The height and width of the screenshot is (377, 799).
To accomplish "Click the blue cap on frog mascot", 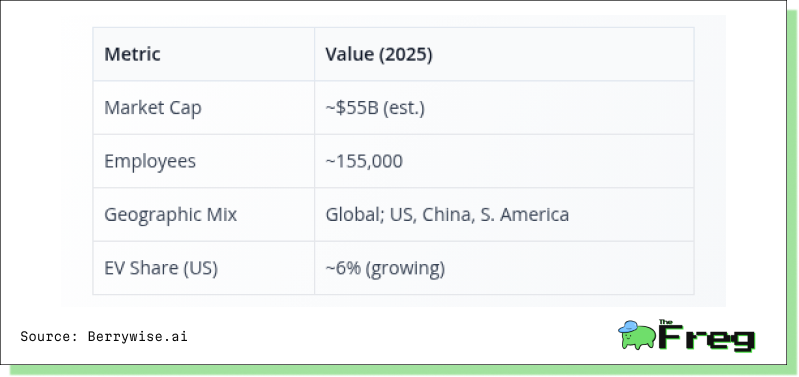I will click(628, 327).
